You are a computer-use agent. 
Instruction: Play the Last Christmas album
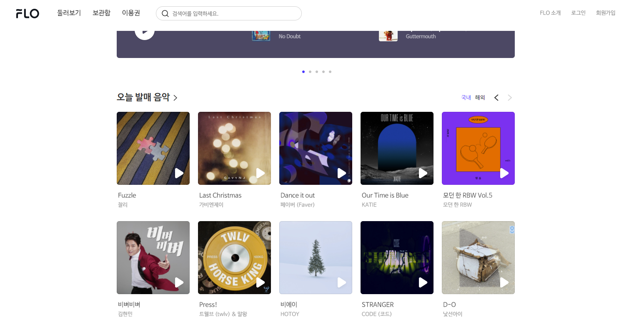tap(260, 173)
